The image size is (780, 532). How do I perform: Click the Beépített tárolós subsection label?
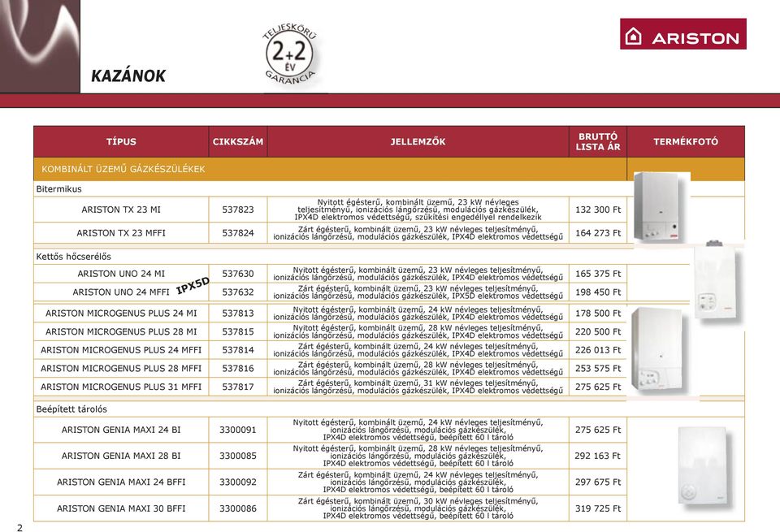(71, 409)
